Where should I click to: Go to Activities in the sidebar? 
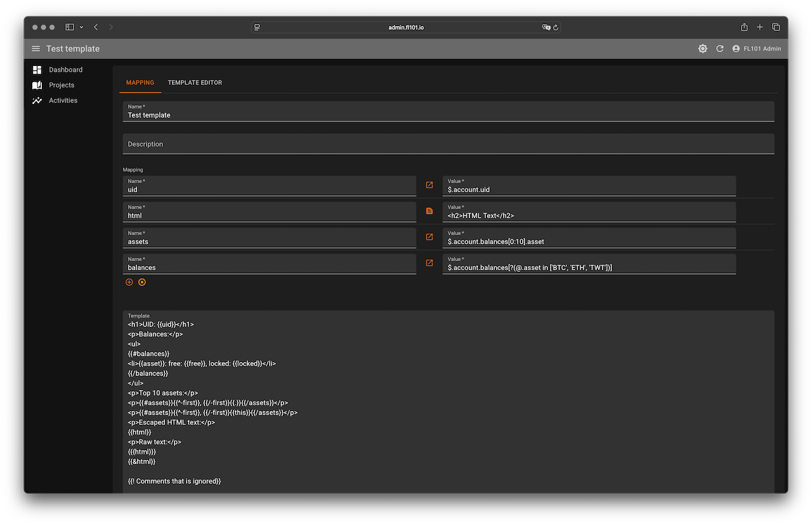tap(63, 100)
